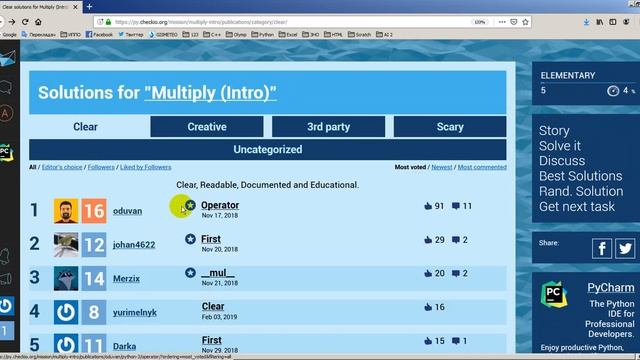The height and width of the screenshot is (360, 640).
Task: Reset zoom via 120% badge
Action: pyautogui.click(x=480, y=22)
